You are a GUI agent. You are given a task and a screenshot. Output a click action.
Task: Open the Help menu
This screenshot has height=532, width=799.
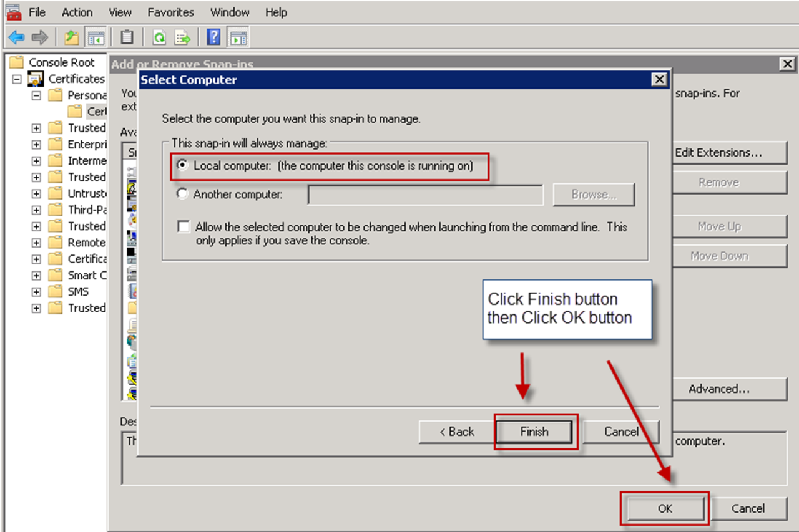click(276, 12)
